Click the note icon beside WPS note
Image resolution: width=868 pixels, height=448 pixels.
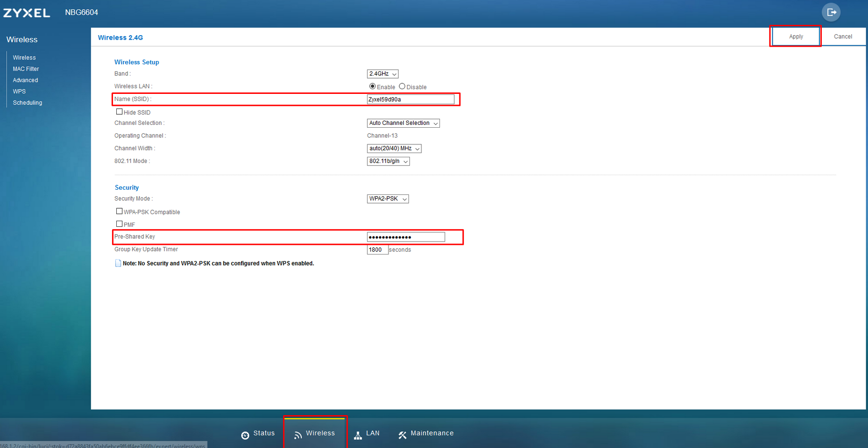click(118, 263)
